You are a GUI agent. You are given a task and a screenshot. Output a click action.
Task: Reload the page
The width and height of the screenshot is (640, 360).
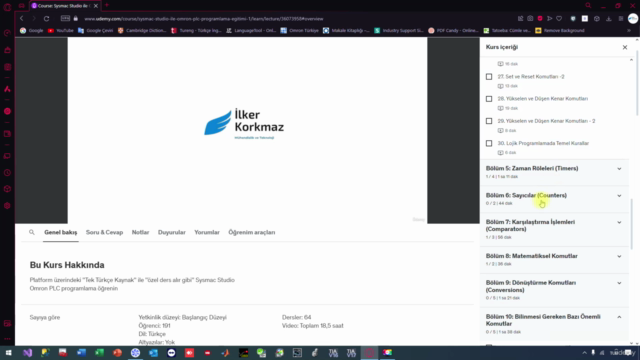(x=47, y=19)
